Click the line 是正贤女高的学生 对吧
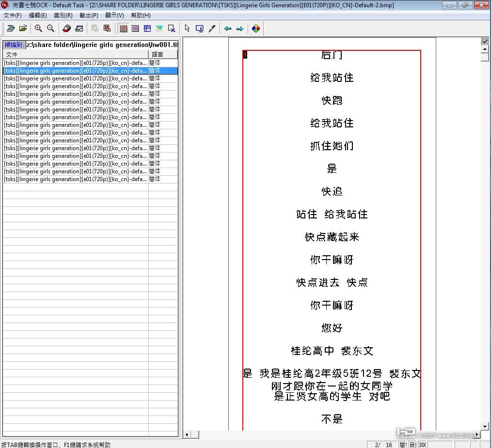 click(x=332, y=396)
